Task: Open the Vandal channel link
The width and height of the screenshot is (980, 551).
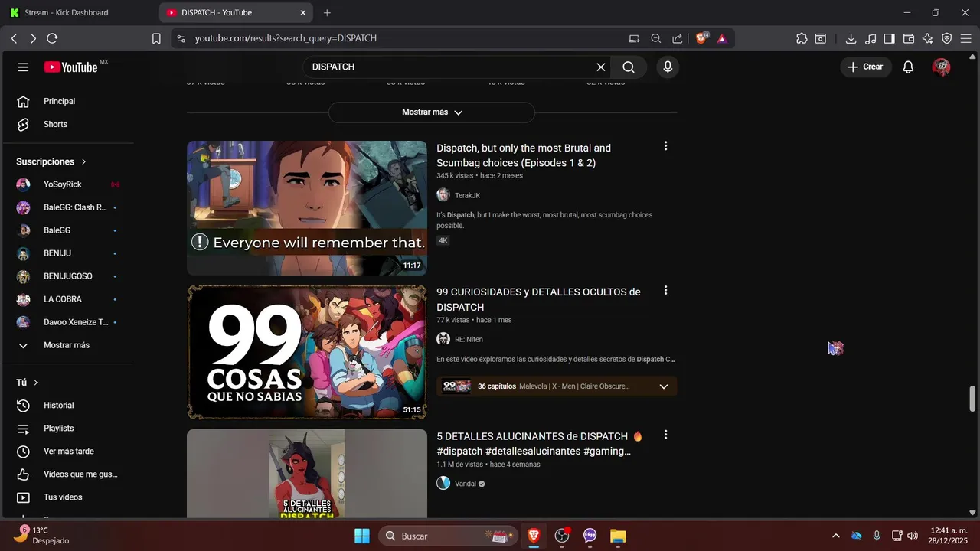Action: click(x=465, y=484)
